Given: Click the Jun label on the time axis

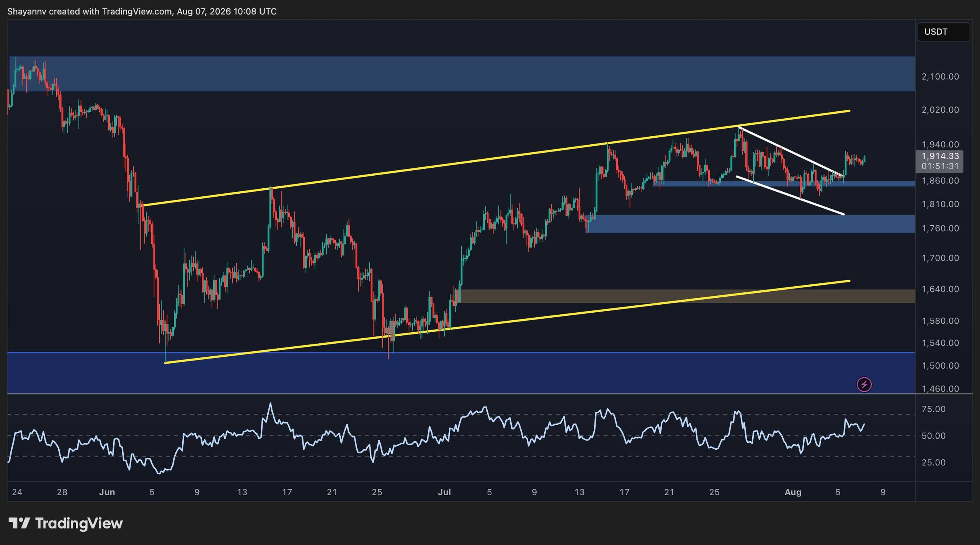Looking at the screenshot, I should point(107,492).
